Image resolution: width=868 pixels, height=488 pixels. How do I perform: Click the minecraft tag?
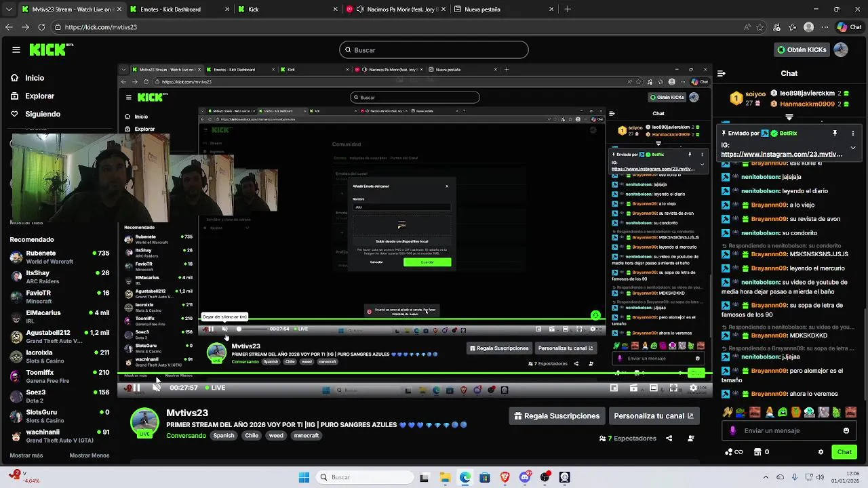click(306, 436)
